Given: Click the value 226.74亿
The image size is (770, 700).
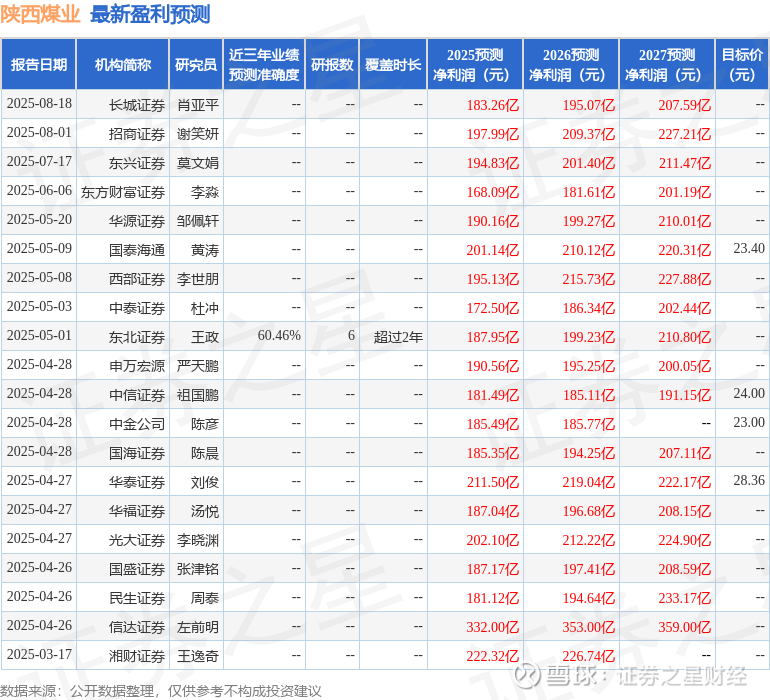Looking at the screenshot, I should (589, 656).
